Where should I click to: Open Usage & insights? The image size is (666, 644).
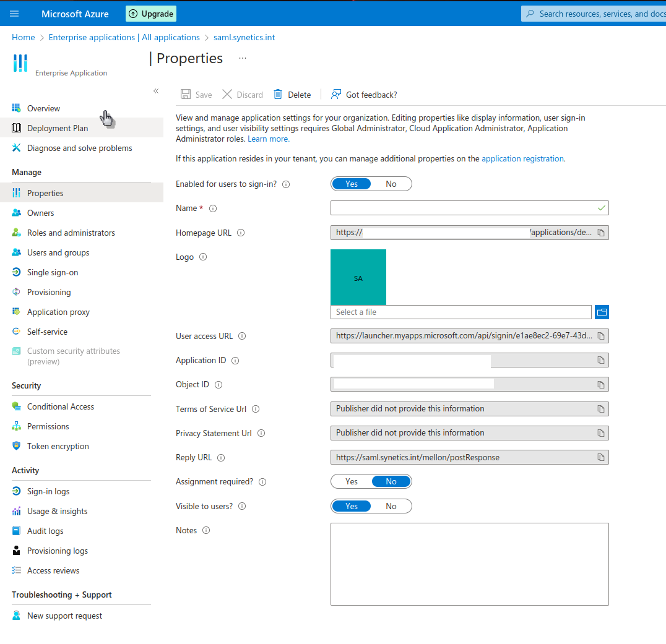tap(82, 511)
